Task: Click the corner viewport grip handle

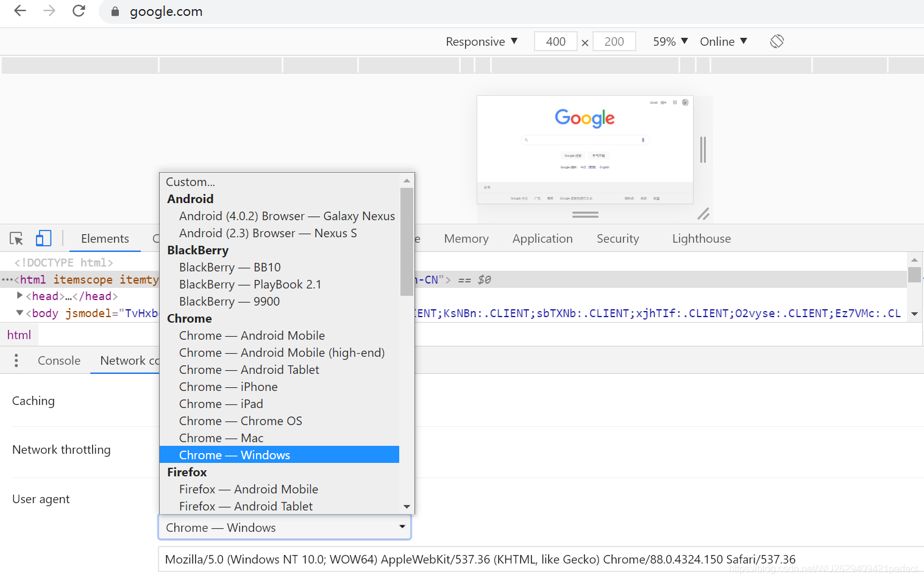Action: [703, 213]
